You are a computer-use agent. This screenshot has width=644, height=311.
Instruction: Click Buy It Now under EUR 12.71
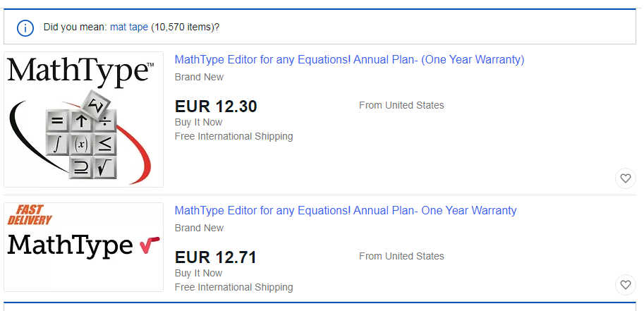pos(198,273)
